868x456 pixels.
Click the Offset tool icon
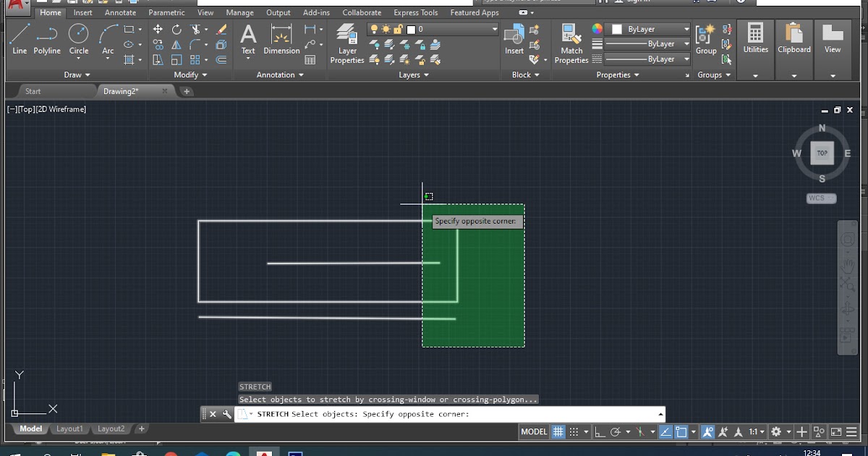pyautogui.click(x=221, y=60)
